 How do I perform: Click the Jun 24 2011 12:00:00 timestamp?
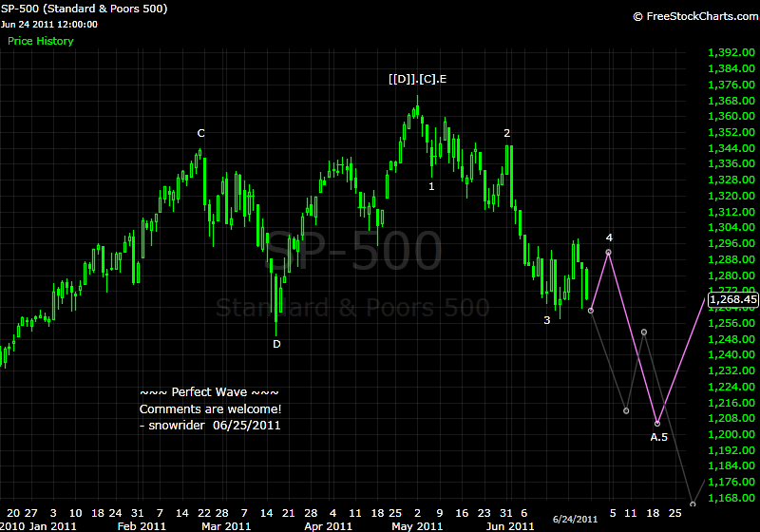49,25
